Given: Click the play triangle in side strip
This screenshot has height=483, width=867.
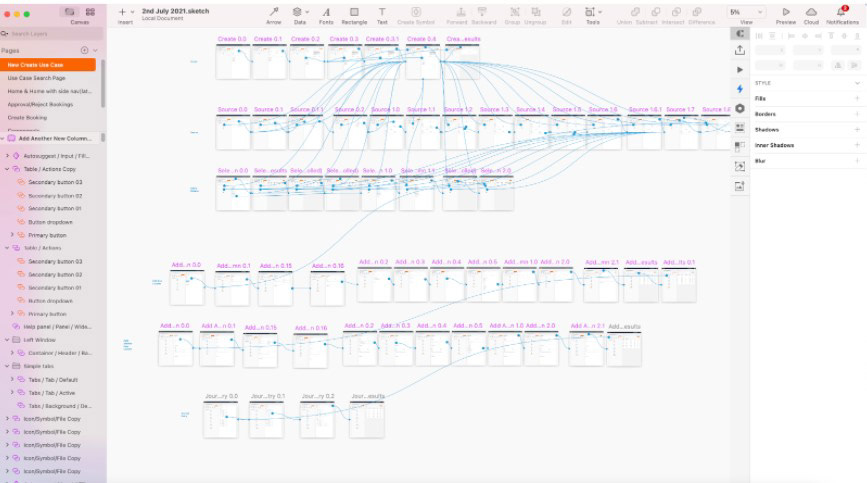Looking at the screenshot, I should (740, 70).
